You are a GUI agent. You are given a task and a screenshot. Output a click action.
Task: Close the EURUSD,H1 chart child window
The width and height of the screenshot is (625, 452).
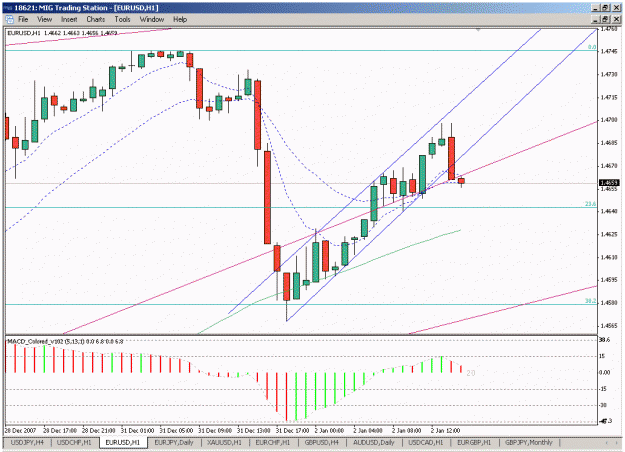[x=616, y=19]
